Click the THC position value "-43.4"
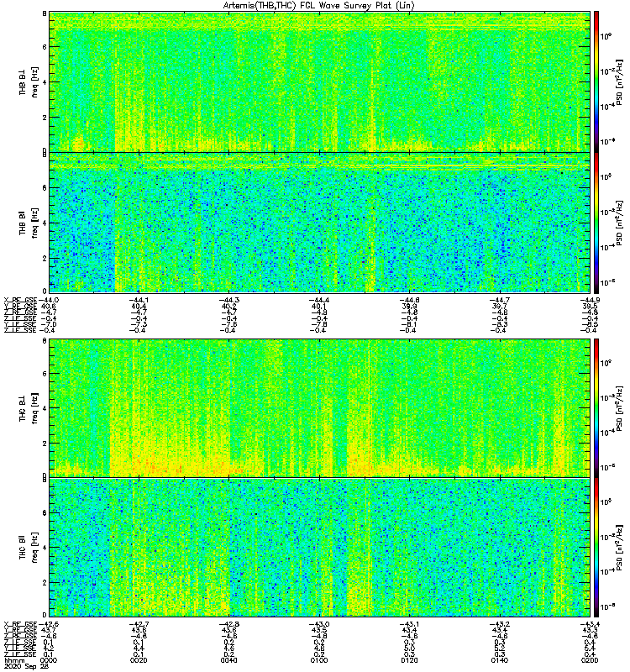This screenshot has width=630, height=672. [x=590, y=624]
